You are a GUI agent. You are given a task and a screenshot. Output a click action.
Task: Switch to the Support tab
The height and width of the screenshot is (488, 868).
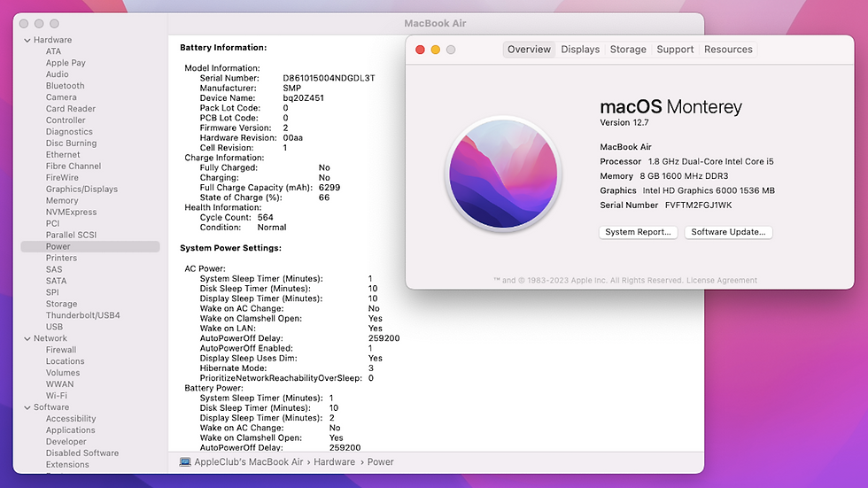[x=675, y=50]
